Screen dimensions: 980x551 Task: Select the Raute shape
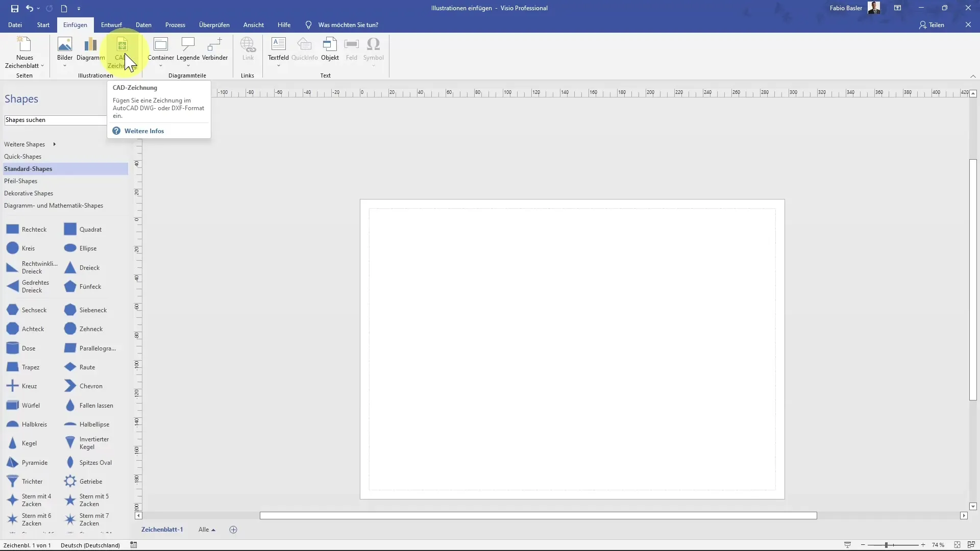[x=80, y=367]
